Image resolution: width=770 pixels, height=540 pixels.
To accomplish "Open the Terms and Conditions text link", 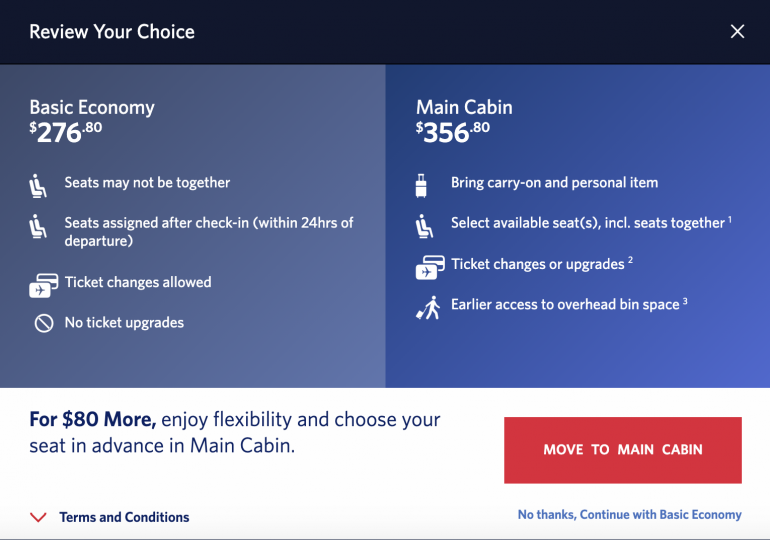I will click(x=124, y=517).
